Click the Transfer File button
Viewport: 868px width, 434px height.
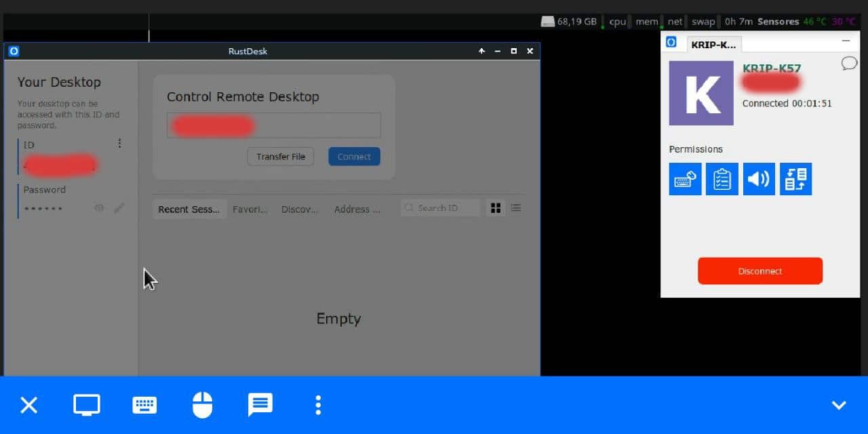click(x=281, y=157)
